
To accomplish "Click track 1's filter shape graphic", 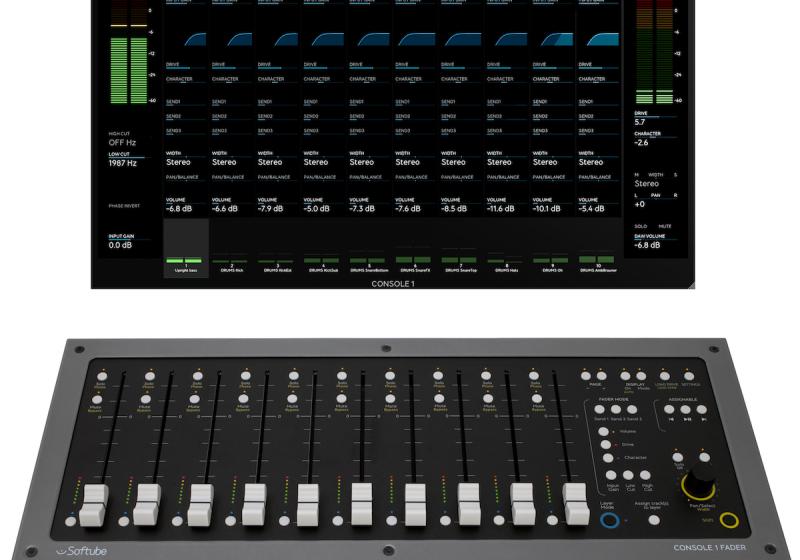I will coord(195,40).
